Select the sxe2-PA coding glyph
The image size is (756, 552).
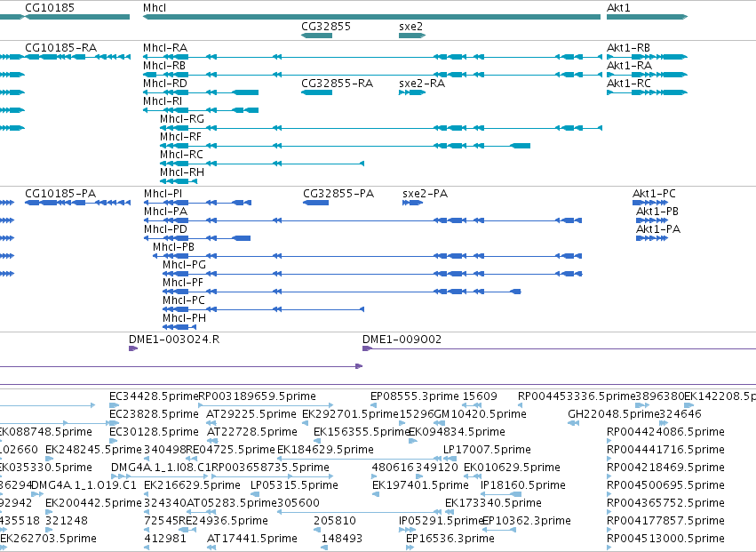413,203
